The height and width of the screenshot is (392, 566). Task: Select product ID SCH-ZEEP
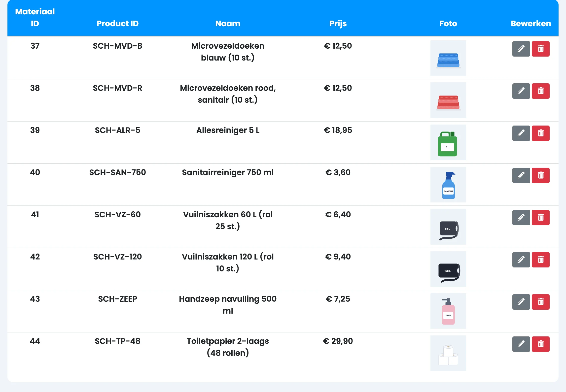[x=118, y=299]
